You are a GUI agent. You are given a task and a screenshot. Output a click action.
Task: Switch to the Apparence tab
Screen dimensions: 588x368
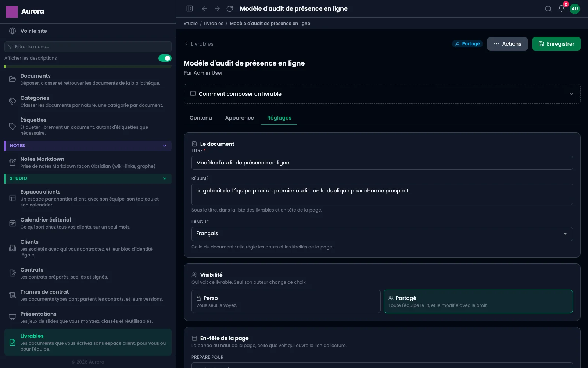(240, 118)
